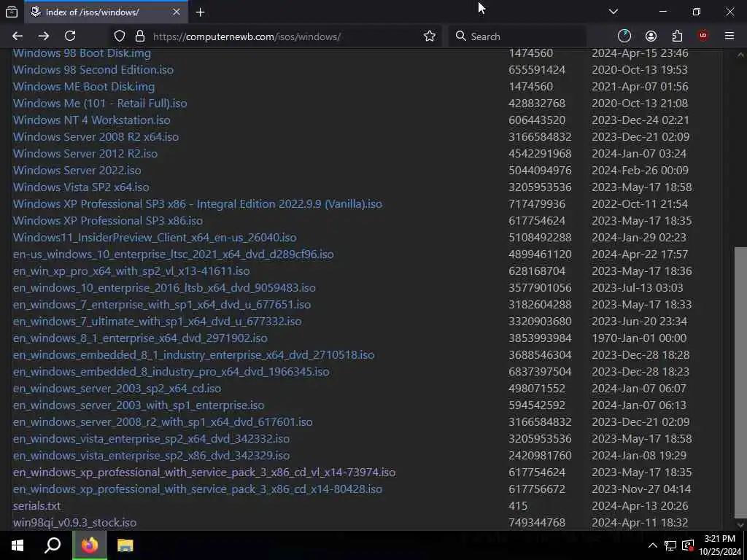Image resolution: width=747 pixels, height=560 pixels.
Task: Open the embedded 8.1 industry enterprise iso link
Action: tap(193, 355)
